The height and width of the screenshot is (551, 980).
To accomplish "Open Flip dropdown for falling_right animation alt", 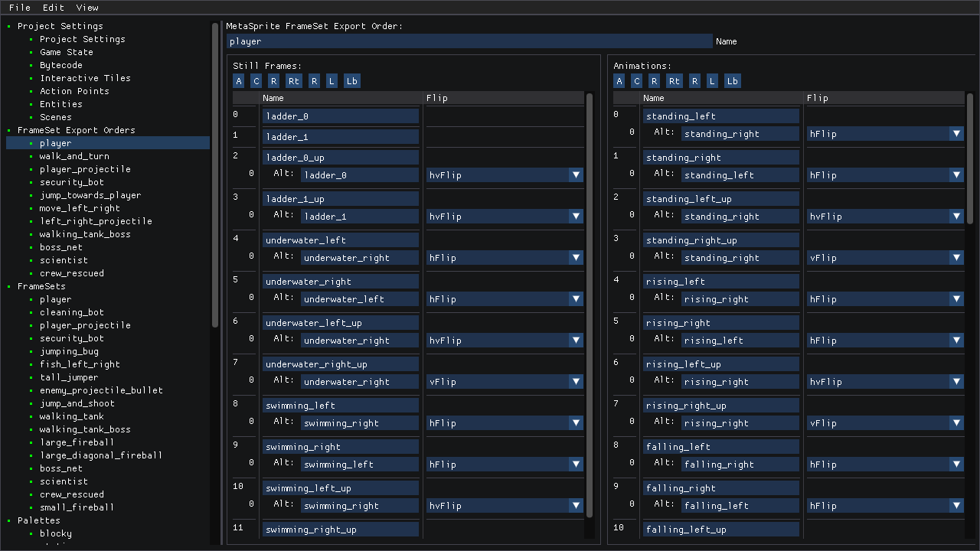I will 885,506.
